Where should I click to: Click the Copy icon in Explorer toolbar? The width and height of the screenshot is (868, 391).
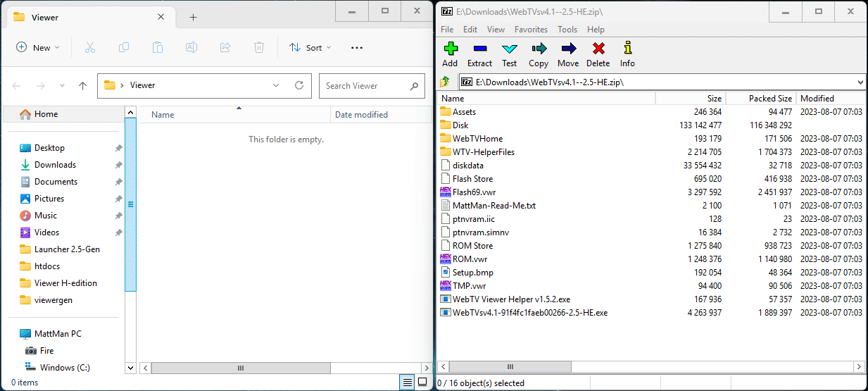(x=124, y=47)
